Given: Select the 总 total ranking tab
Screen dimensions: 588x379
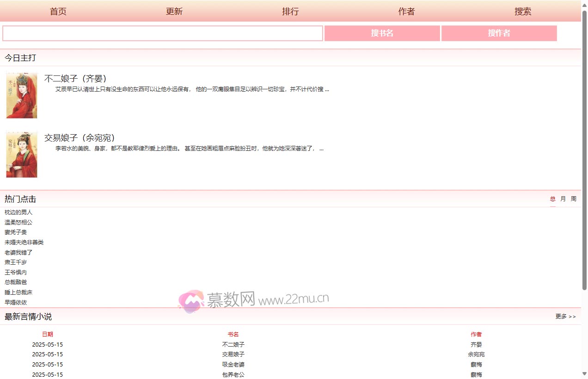Looking at the screenshot, I should [x=552, y=199].
